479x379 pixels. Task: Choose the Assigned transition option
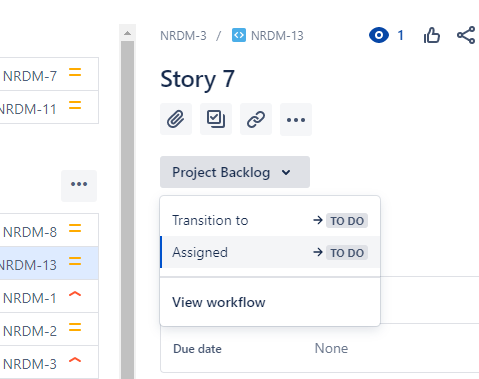coord(270,252)
